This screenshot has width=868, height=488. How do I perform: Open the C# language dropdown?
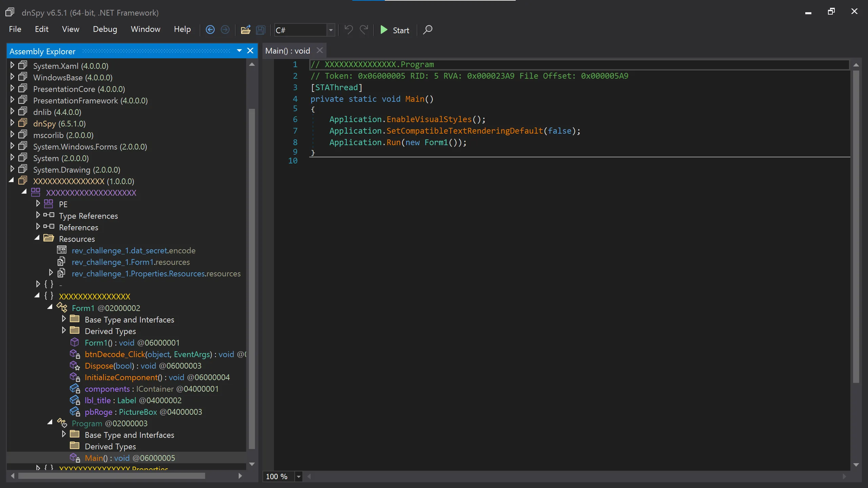pyautogui.click(x=331, y=30)
